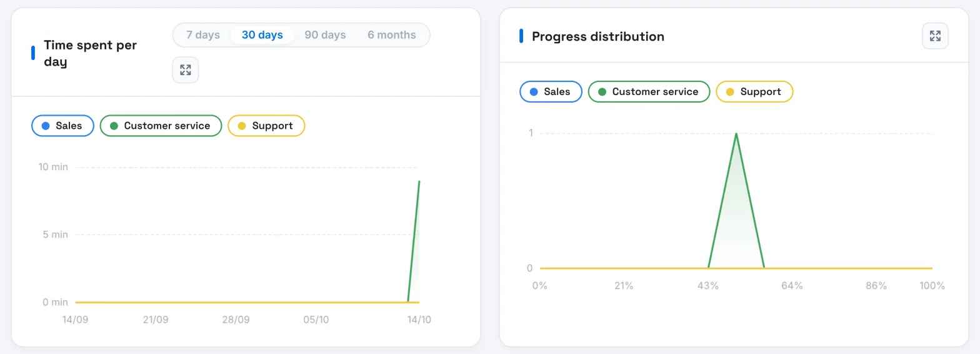The width and height of the screenshot is (980, 354).
Task: Toggle Sales series in Time spent chart
Action: 62,126
